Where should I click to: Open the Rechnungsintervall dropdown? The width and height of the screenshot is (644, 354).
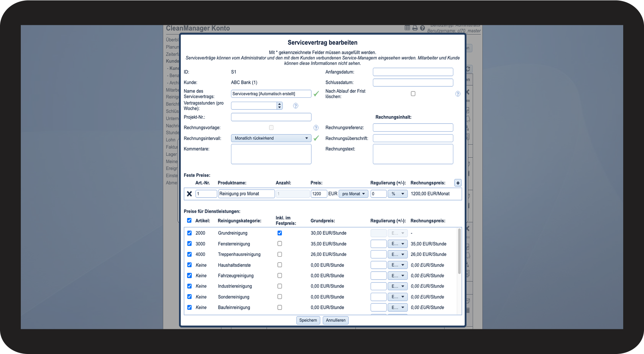271,138
